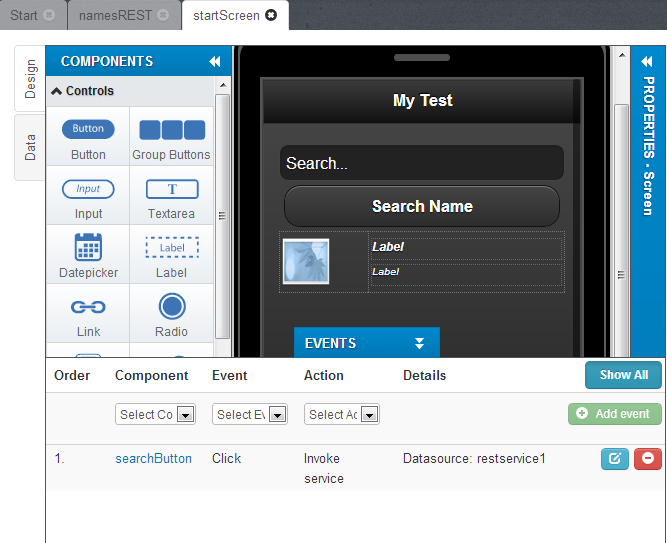The height and width of the screenshot is (543, 667).
Task: Switch to the namesREST tab
Action: pyautogui.click(x=124, y=15)
